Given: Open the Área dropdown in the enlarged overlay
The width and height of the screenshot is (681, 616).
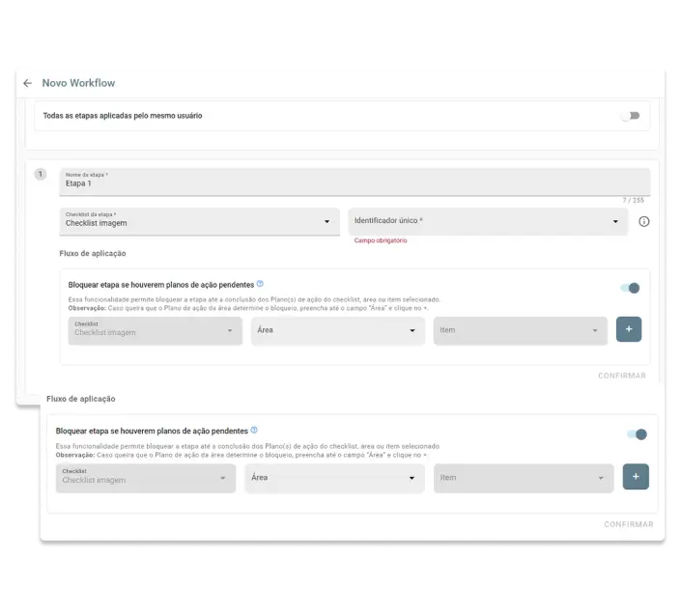Looking at the screenshot, I should (334, 478).
